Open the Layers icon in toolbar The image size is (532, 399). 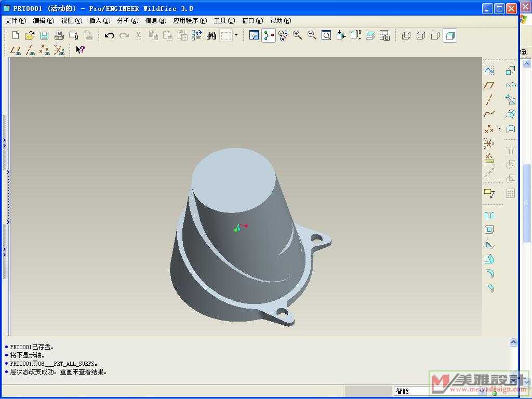pos(370,35)
